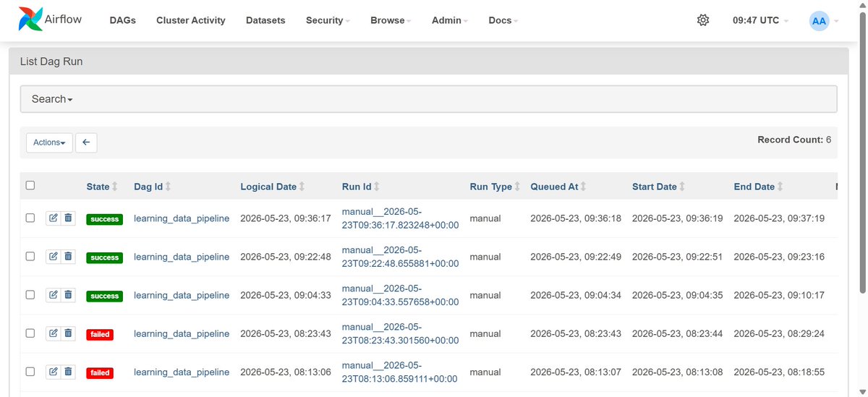This screenshot has height=397, width=868.
Task: Check the row with logical date 09:04:33
Action: 30,294
